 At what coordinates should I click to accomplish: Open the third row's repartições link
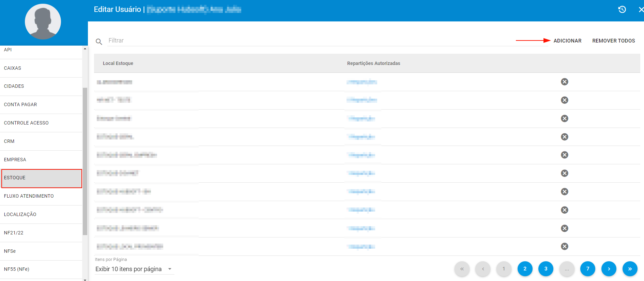[x=361, y=118]
